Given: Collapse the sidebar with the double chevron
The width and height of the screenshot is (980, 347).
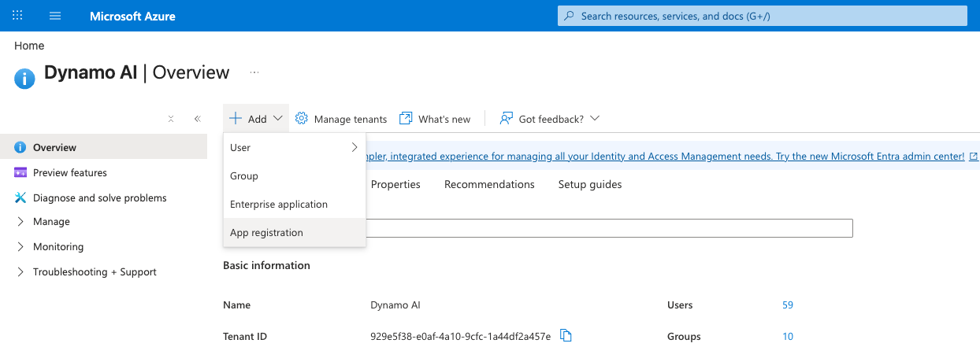Looking at the screenshot, I should coord(197,119).
